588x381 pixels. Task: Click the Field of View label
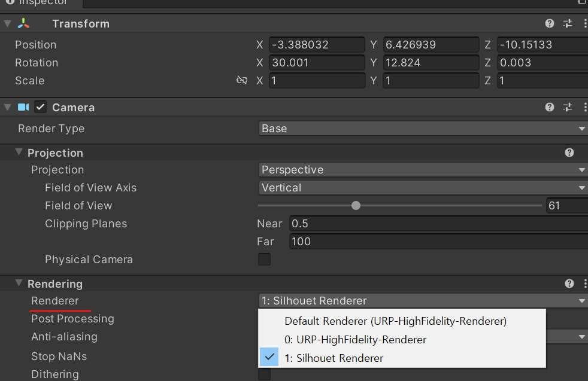[x=78, y=206]
